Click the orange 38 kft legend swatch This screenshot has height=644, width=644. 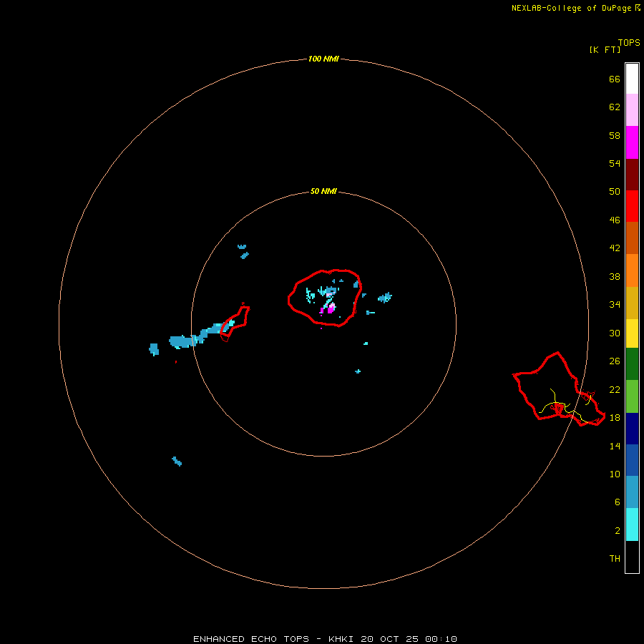pyautogui.click(x=632, y=270)
